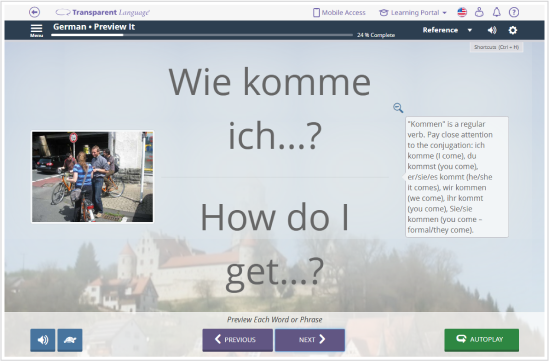Advance with the Next button
This screenshot has width=549, height=361.
[310, 340]
